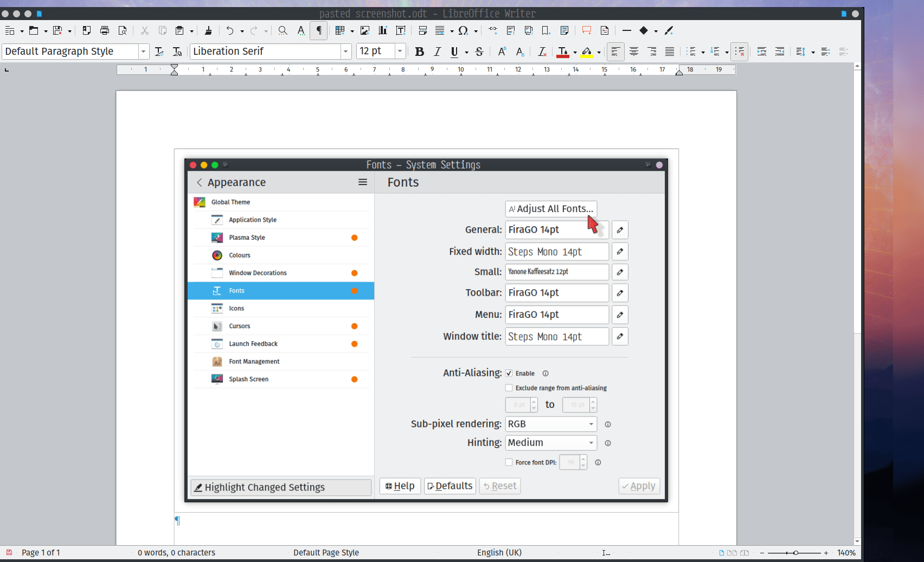The image size is (924, 562).
Task: Insert a table using the table icon
Action: pos(339,30)
